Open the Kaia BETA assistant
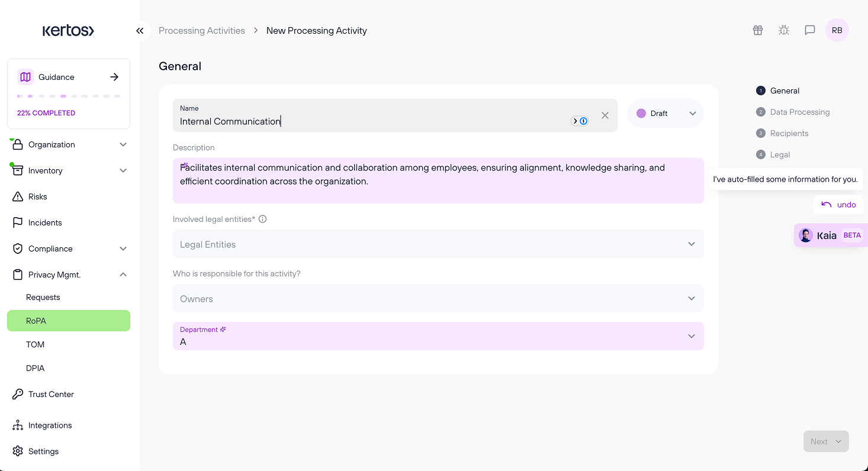 (x=831, y=235)
